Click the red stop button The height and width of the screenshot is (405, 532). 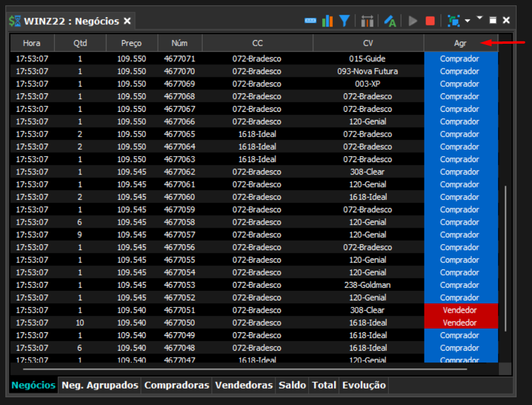[430, 21]
